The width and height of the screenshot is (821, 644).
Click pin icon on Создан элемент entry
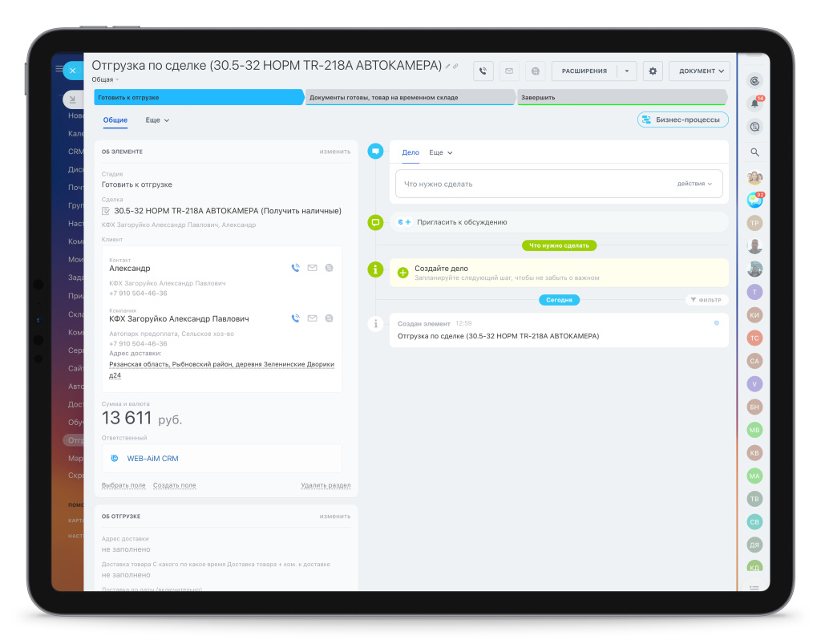coord(716,323)
